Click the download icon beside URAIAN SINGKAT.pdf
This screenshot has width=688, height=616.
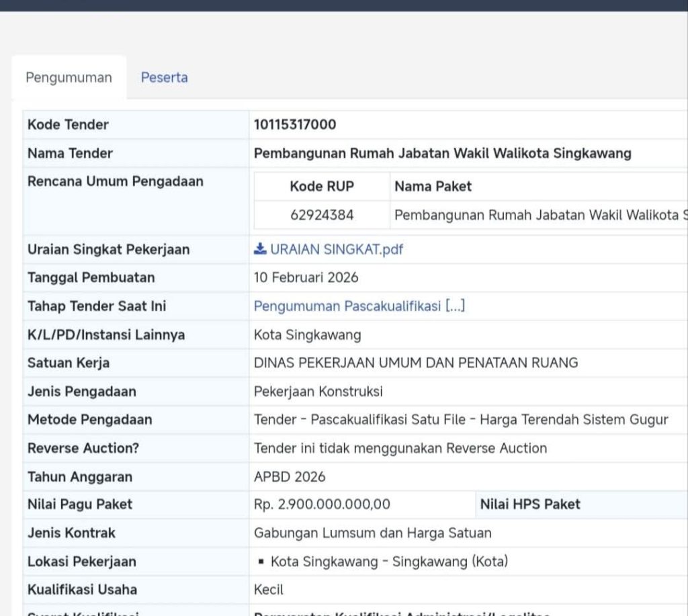click(x=260, y=249)
